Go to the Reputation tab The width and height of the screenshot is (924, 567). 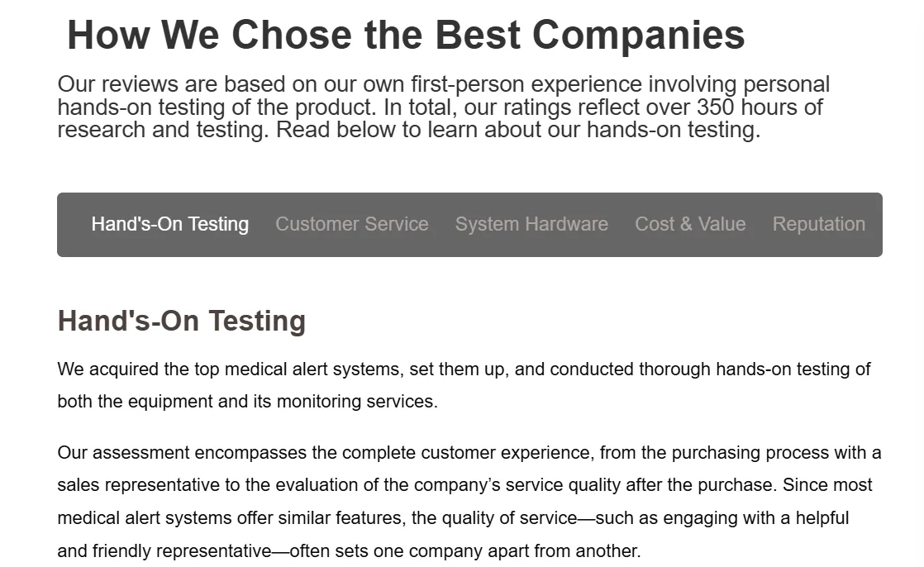click(x=818, y=224)
